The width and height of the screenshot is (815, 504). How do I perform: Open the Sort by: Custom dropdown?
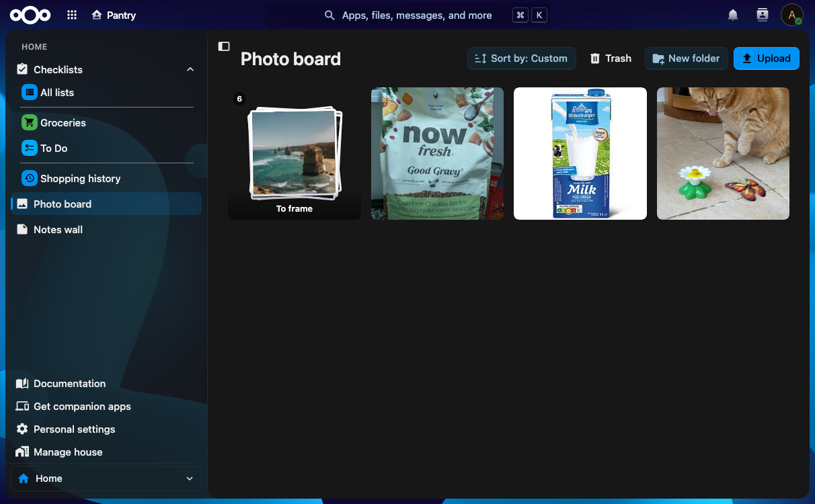522,58
